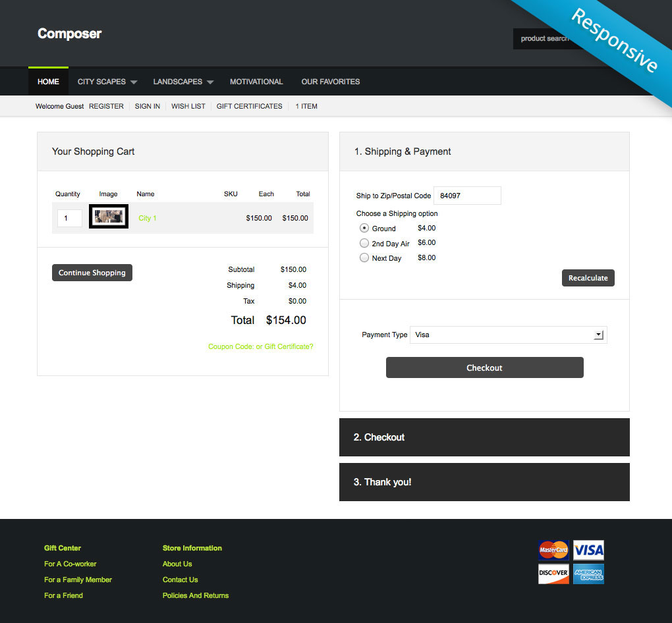Open the City 1 product thumbnail

(x=109, y=217)
